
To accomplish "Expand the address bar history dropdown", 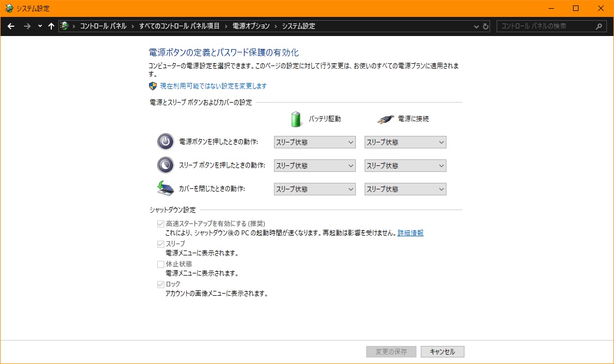I will (476, 27).
